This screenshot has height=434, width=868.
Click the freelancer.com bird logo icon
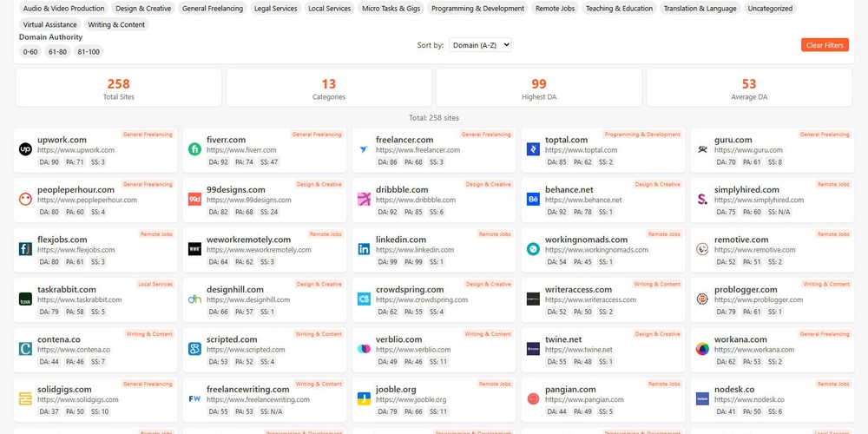click(364, 149)
